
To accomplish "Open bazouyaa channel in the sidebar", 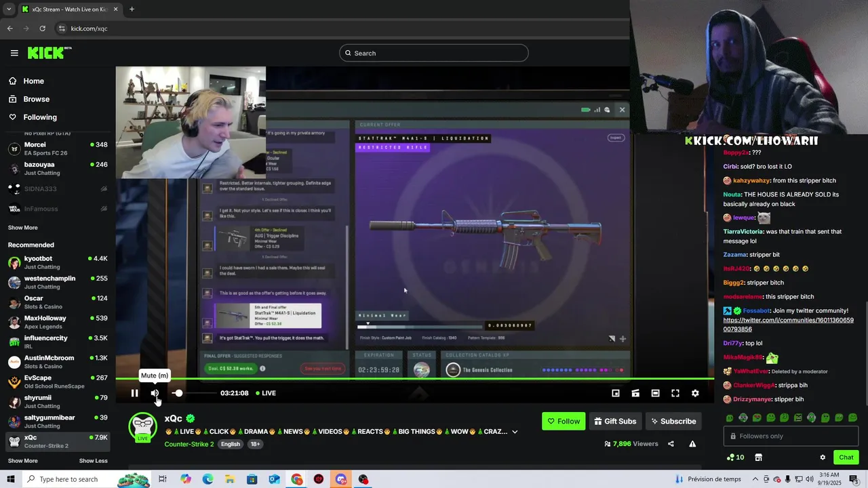I will pos(58,168).
